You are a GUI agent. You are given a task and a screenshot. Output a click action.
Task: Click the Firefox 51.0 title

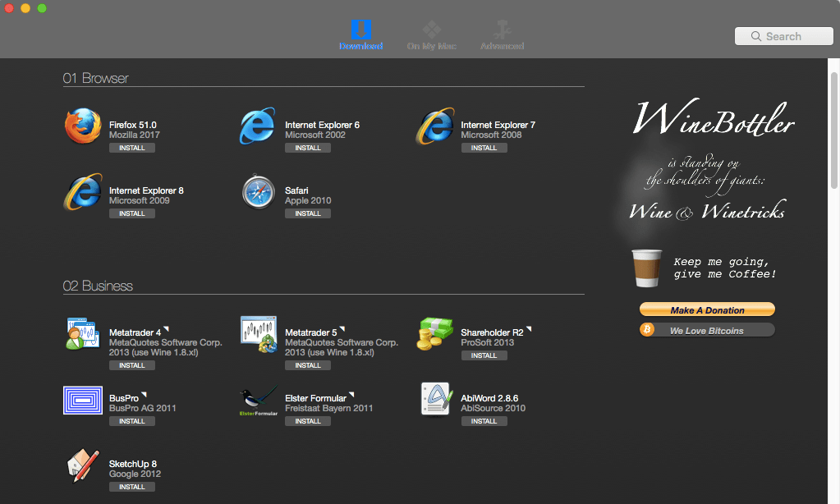pos(133,125)
